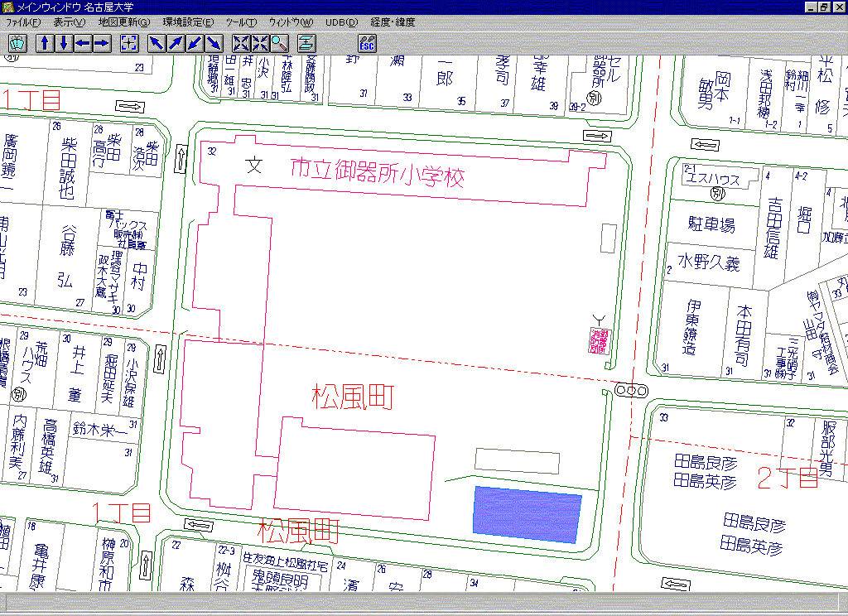
Task: Expand the 環境設定(E) menu
Action: coord(188,22)
